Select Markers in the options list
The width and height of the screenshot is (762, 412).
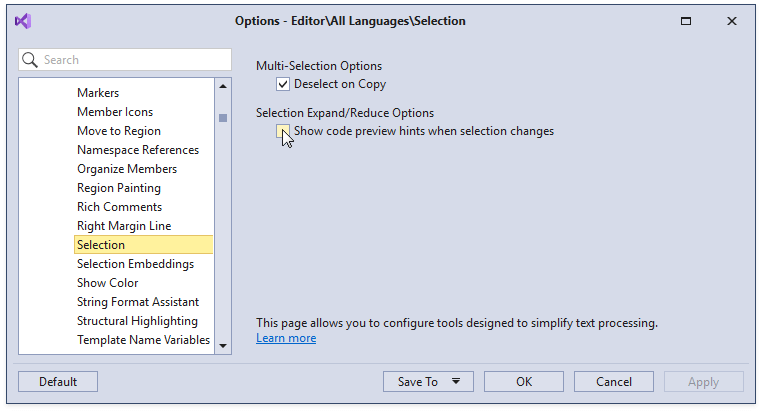(98, 93)
